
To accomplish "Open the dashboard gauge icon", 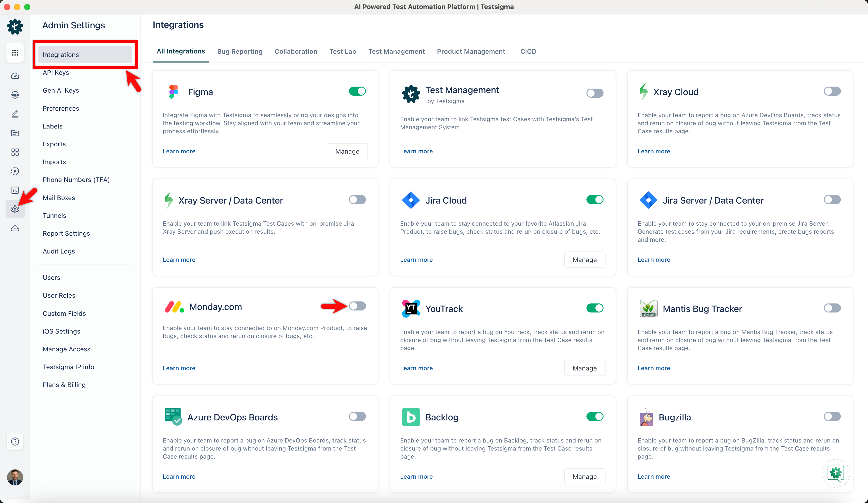I will (15, 76).
